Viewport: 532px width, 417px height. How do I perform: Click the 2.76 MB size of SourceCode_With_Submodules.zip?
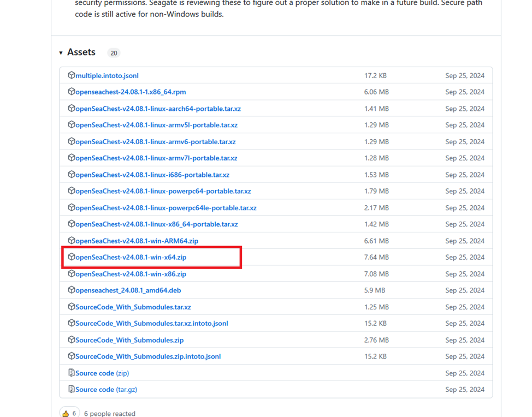coord(376,340)
